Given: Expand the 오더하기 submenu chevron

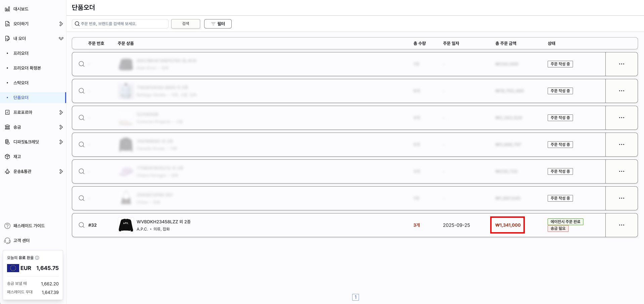Looking at the screenshot, I should click(x=61, y=24).
